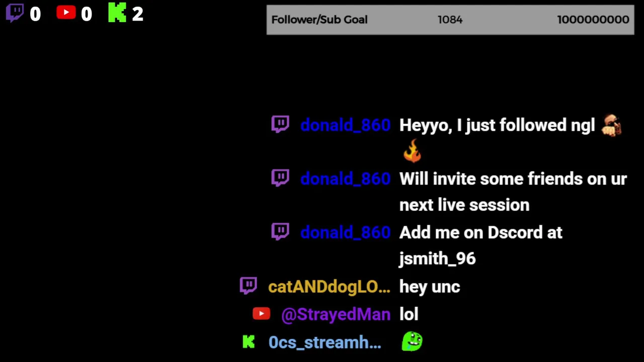
Task: Open catANDdogLO username
Action: pyautogui.click(x=329, y=287)
